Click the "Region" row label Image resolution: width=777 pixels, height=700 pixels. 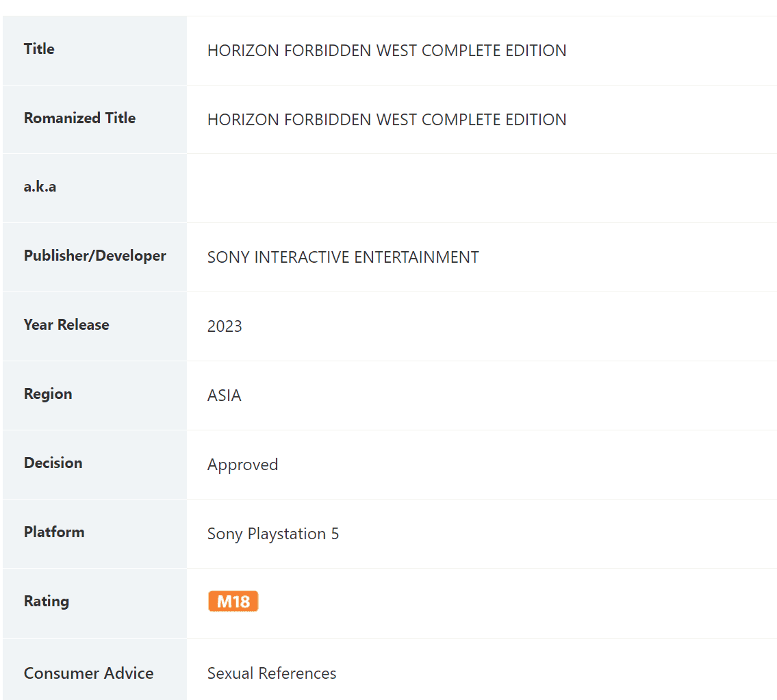click(x=48, y=394)
